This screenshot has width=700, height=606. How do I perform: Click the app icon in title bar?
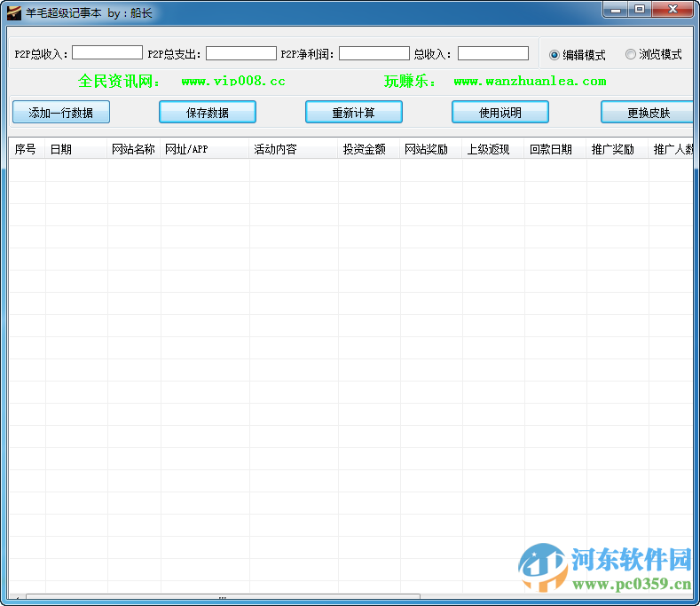tap(14, 12)
